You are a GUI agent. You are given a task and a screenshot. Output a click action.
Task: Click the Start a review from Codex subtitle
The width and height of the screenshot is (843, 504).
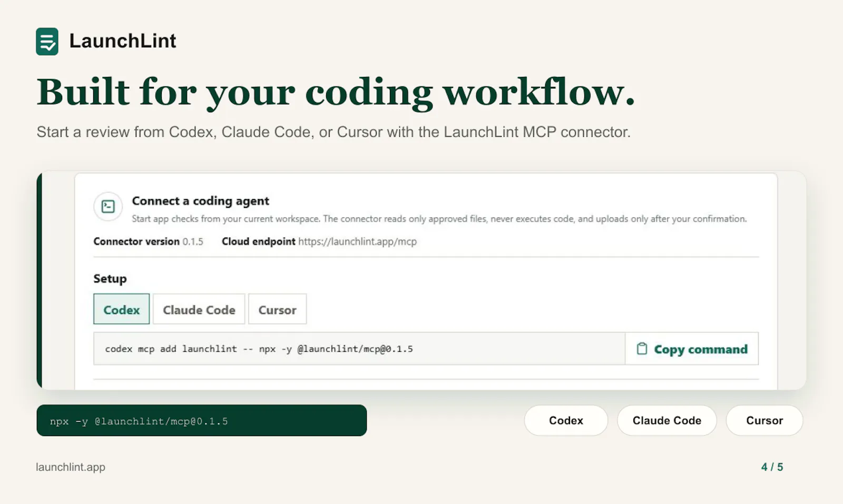(334, 132)
